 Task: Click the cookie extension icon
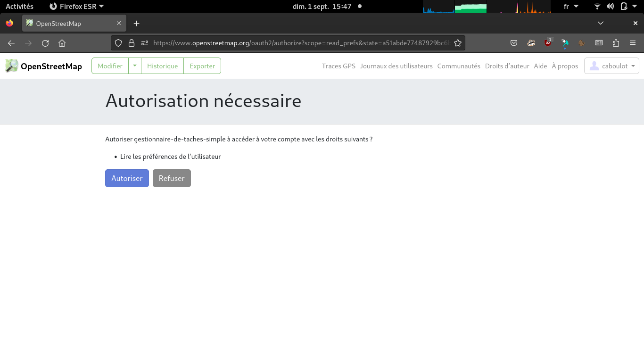(581, 43)
